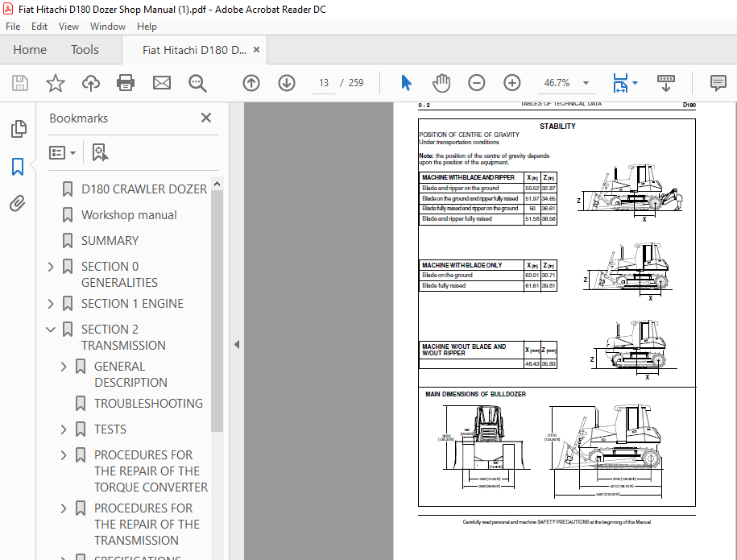This screenshot has height=560, width=737.
Task: Select GENERAL DESCRIPTION bookmark
Action: pos(130,375)
